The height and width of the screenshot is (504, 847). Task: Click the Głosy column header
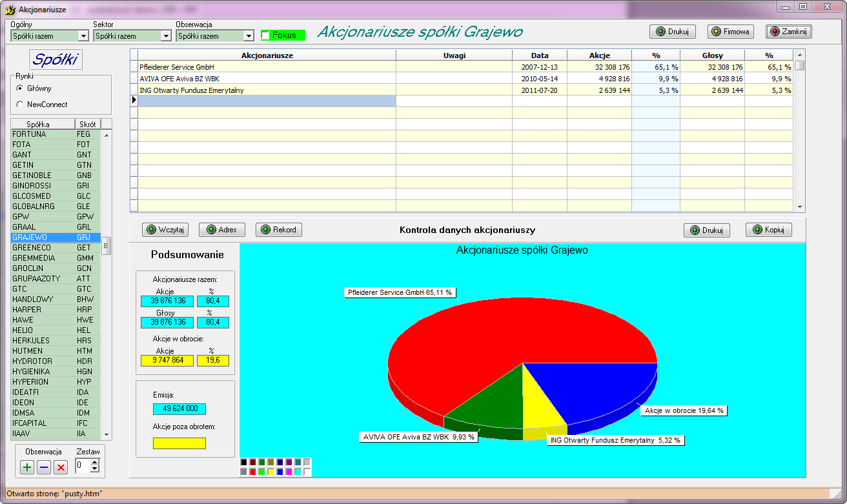pyautogui.click(x=713, y=55)
